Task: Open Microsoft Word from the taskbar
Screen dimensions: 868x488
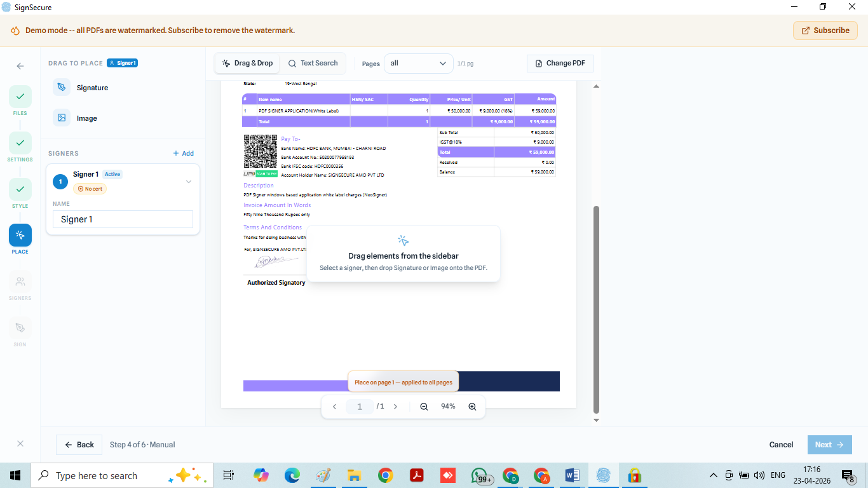Action: point(572,476)
